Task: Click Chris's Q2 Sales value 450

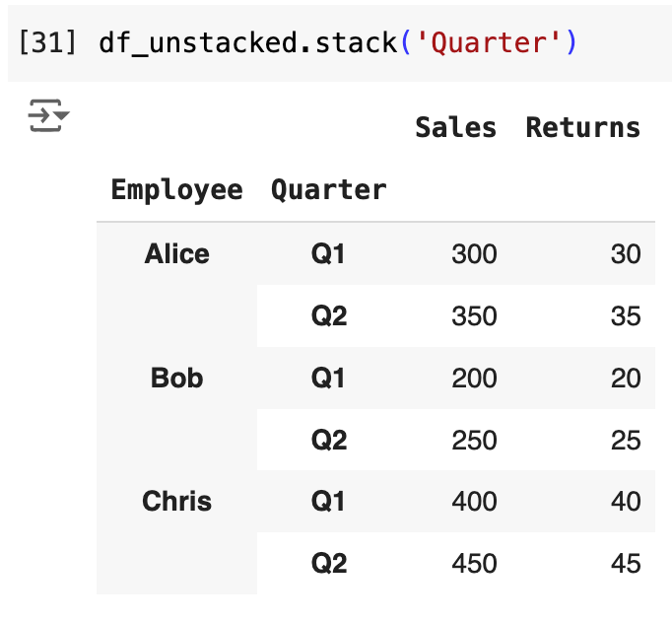Action: pos(474,564)
